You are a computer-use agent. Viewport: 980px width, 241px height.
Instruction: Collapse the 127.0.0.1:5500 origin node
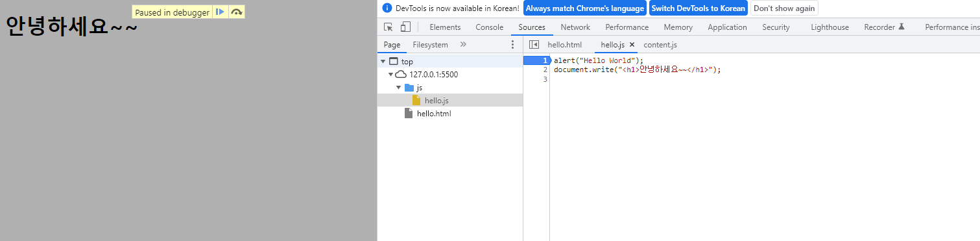pos(390,75)
